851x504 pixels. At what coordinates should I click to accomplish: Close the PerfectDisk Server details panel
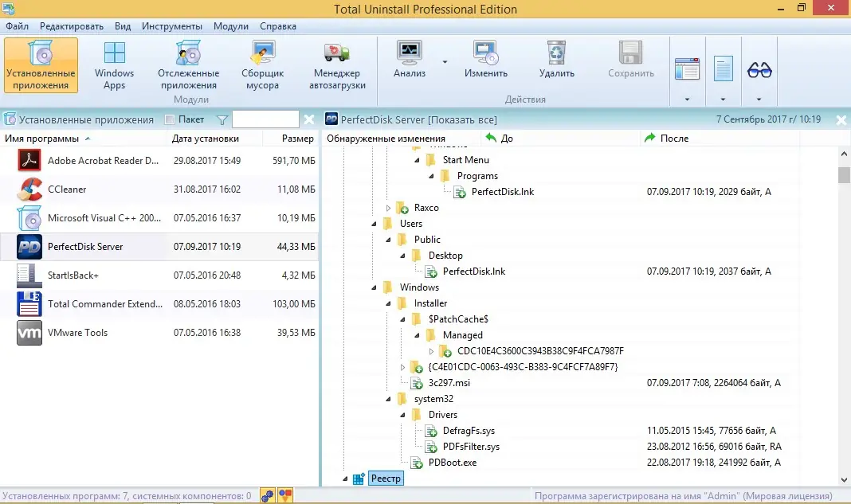[841, 120]
